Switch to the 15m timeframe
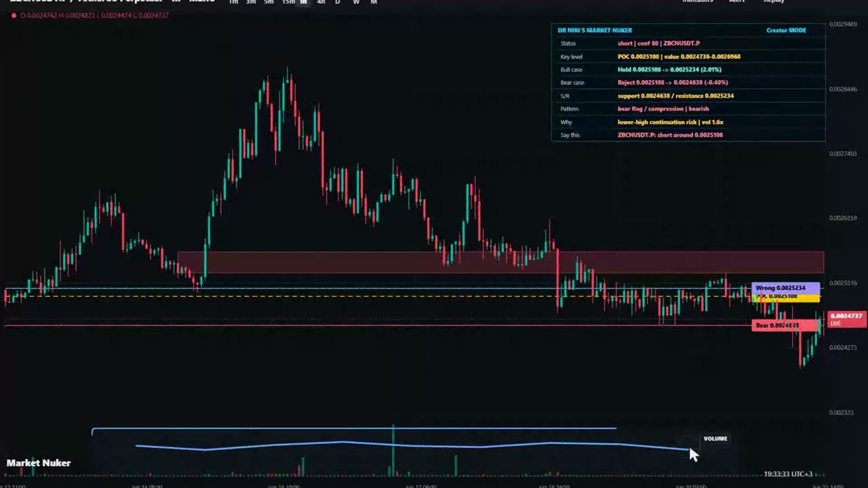This screenshot has height=488, width=868. coord(288,2)
